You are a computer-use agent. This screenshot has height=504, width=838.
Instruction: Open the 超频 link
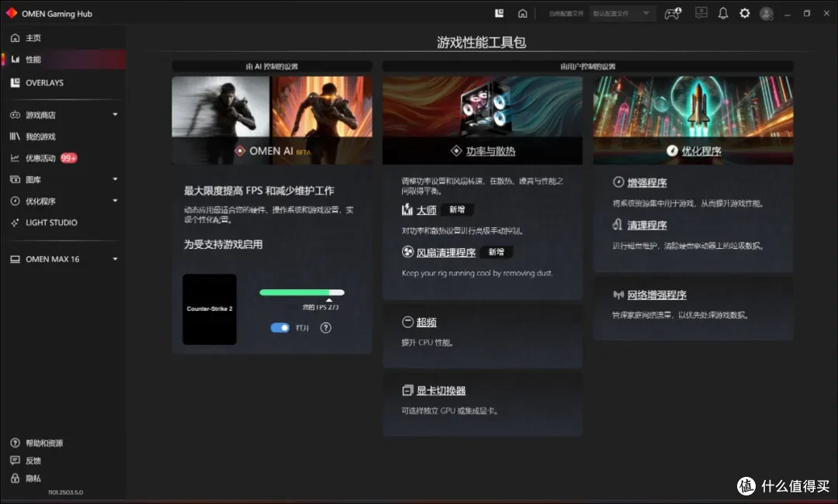[427, 322]
